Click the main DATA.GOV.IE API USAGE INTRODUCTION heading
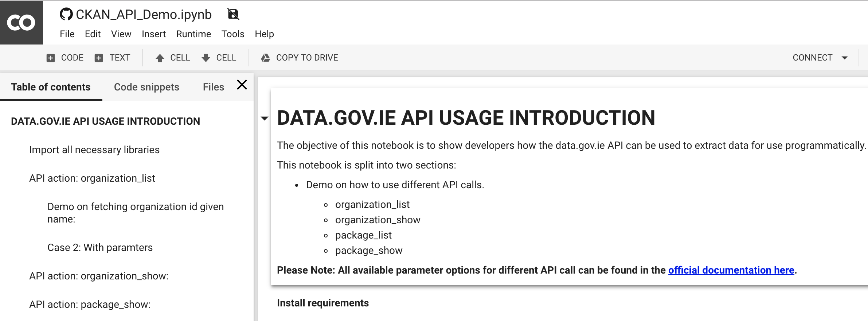This screenshot has height=321, width=868. pos(466,118)
